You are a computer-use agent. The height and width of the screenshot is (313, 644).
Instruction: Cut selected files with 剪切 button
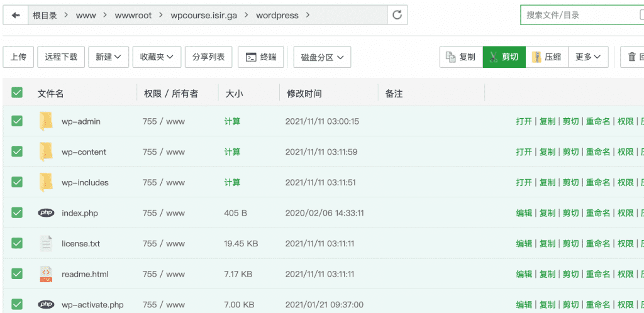point(504,57)
